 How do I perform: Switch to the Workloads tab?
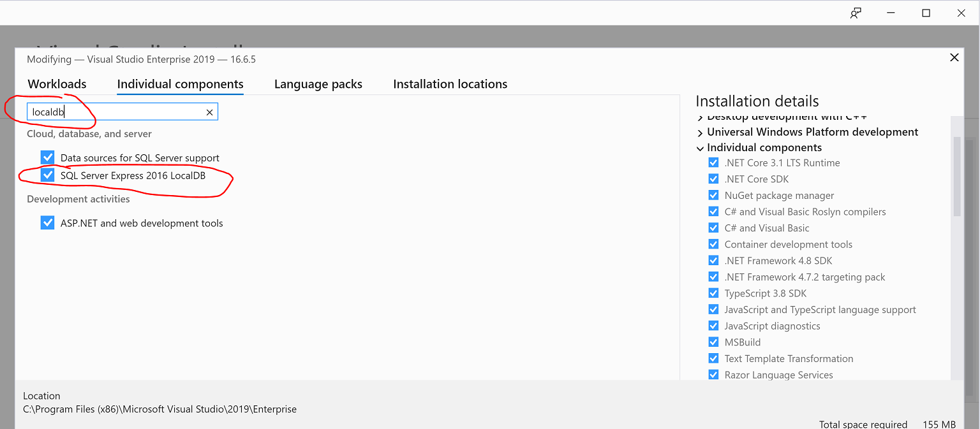pos(57,84)
